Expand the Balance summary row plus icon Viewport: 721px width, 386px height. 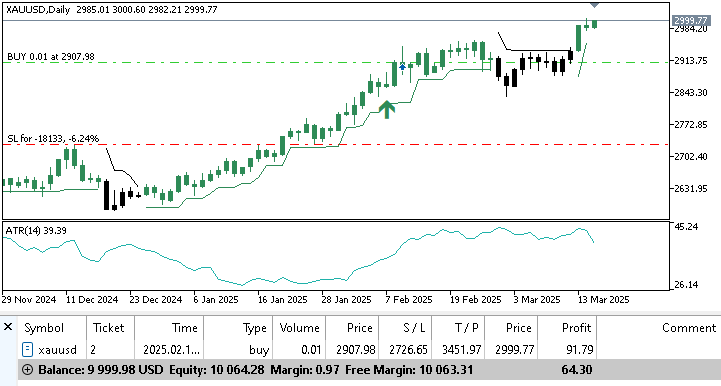(28, 369)
